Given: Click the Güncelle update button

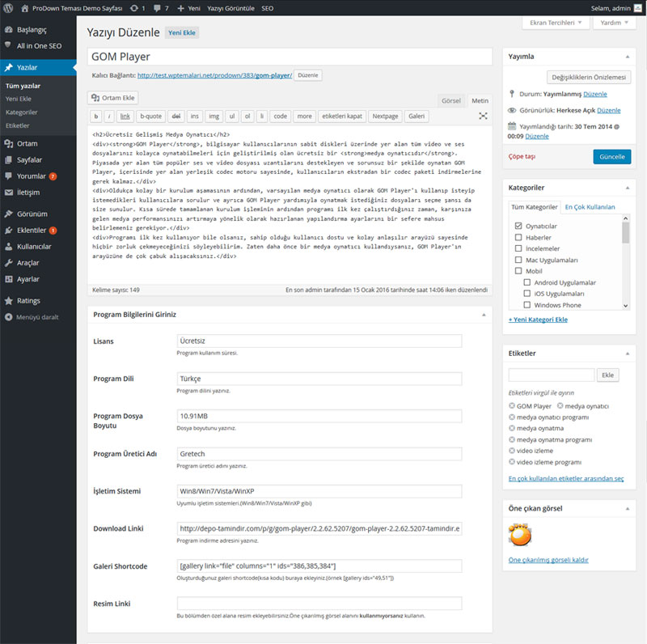Looking at the screenshot, I should pos(612,157).
